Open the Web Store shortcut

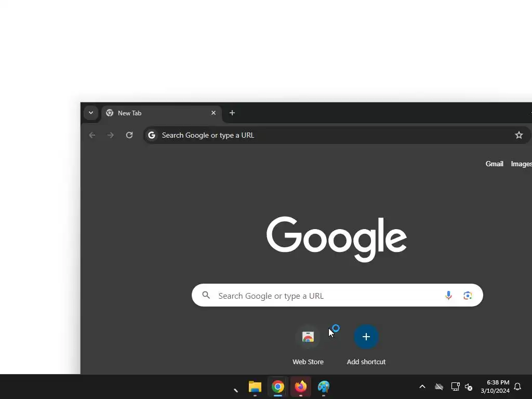coord(308,337)
